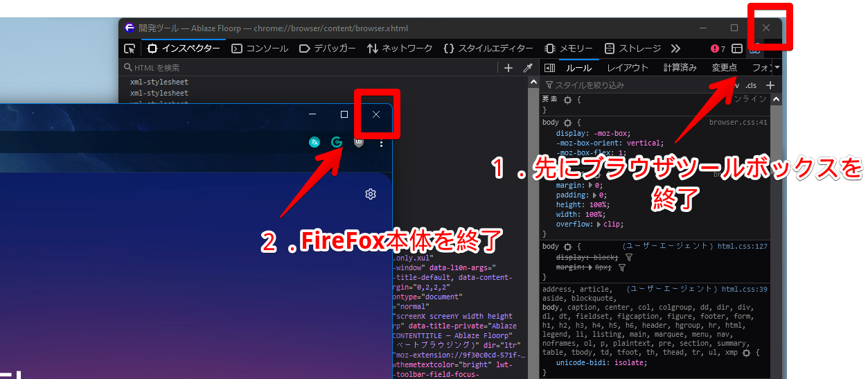Click the Grammarly extension icon in Floorp
The image size is (868, 379).
[337, 142]
